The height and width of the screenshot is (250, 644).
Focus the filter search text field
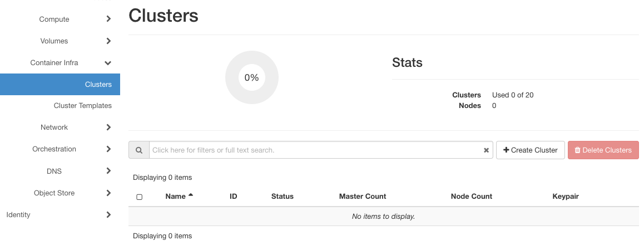pyautogui.click(x=314, y=150)
